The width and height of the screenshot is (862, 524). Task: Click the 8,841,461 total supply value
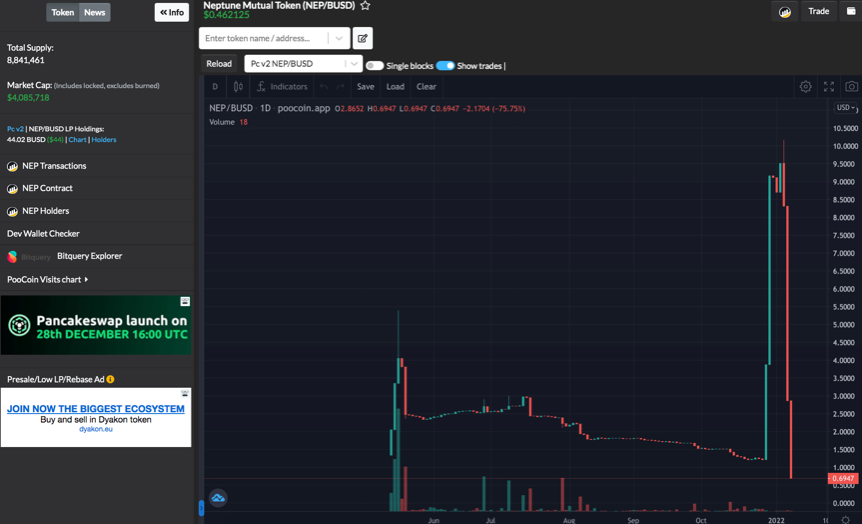click(x=25, y=60)
